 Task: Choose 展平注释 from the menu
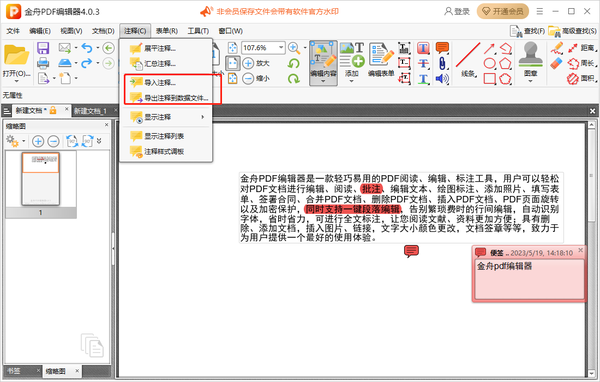[166, 49]
